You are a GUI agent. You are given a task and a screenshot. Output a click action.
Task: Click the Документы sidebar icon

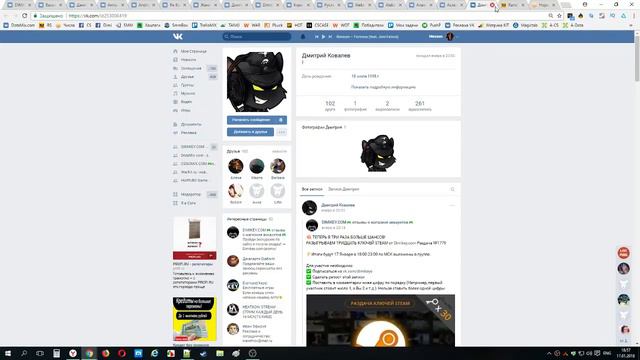click(176, 124)
